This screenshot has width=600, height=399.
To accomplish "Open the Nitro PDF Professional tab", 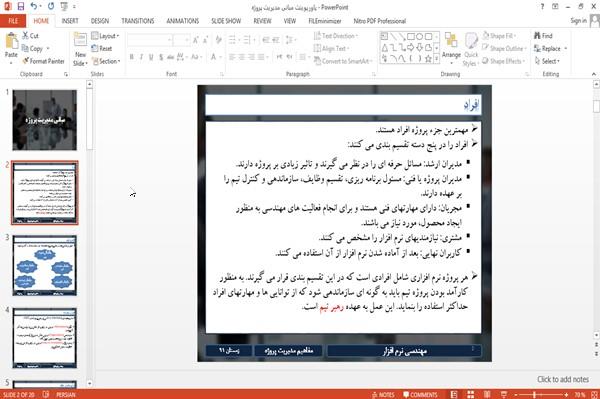I will point(380,21).
